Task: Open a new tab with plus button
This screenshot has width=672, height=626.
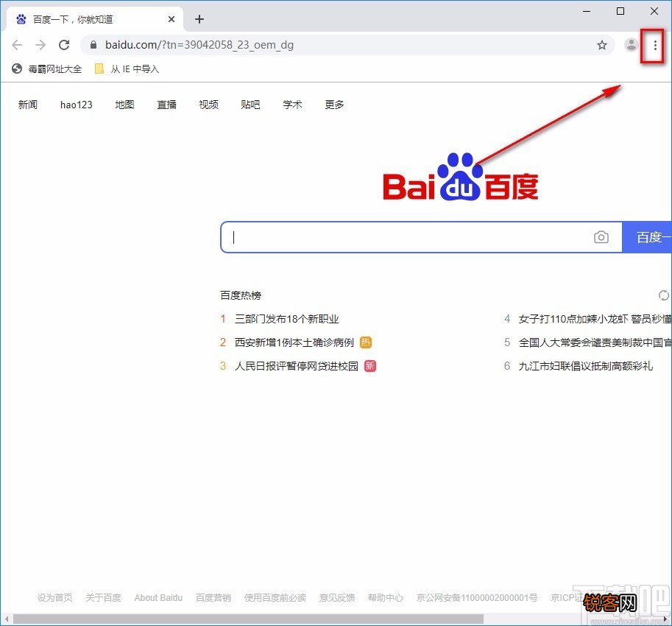Action: [199, 19]
